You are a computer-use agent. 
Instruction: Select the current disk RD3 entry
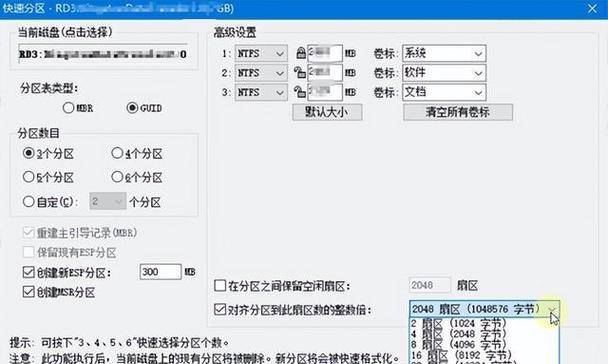pyautogui.click(x=103, y=54)
